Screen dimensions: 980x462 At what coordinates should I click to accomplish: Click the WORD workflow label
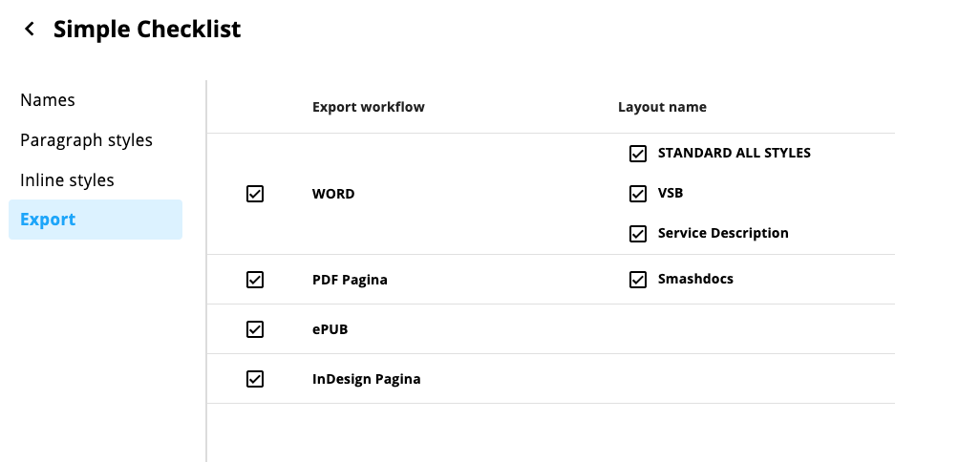(x=333, y=194)
